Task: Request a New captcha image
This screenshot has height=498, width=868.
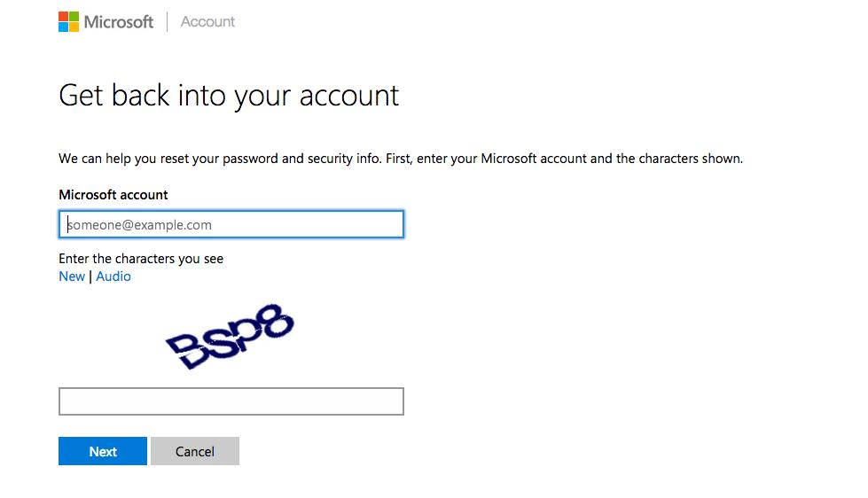Action: pyautogui.click(x=72, y=276)
